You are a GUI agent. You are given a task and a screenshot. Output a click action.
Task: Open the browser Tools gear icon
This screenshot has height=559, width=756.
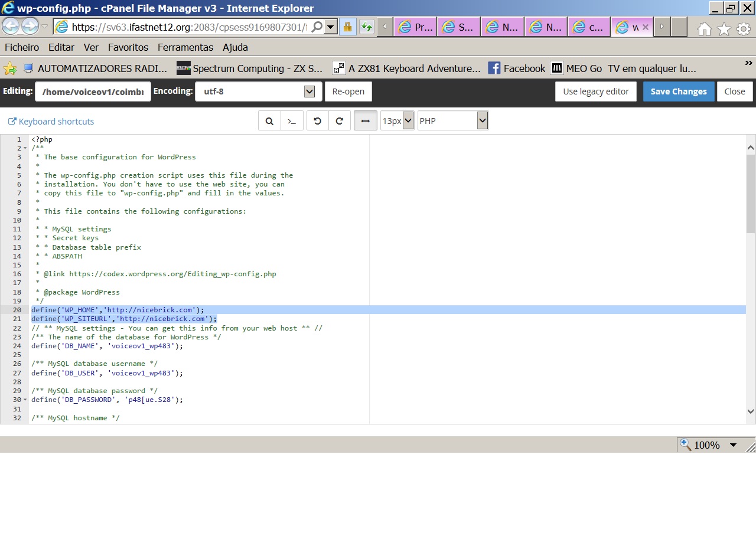coord(743,29)
